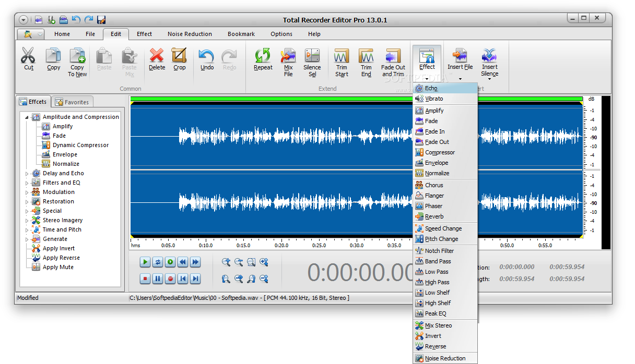This screenshot has width=635, height=364.
Task: Click the green overview bar above waveform
Action: click(x=356, y=99)
